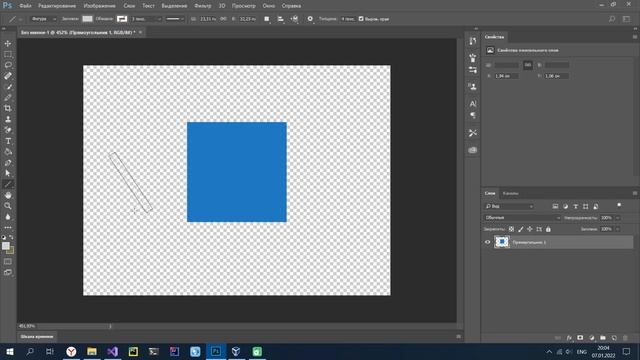Select the Type tool

8,141
